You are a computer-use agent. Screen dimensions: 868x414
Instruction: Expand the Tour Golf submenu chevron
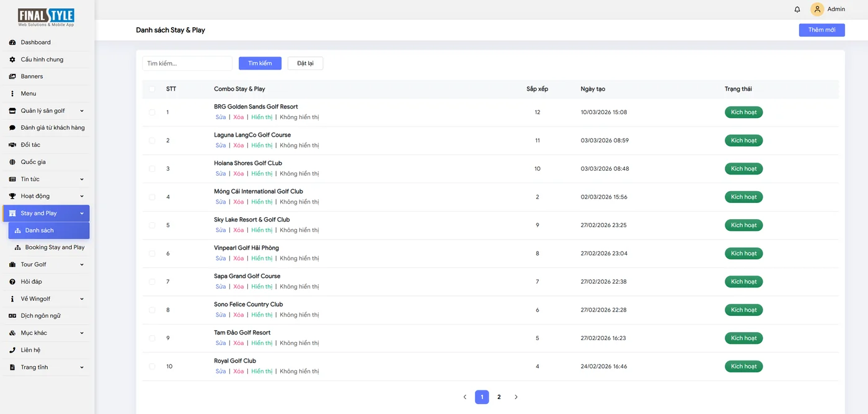82,264
